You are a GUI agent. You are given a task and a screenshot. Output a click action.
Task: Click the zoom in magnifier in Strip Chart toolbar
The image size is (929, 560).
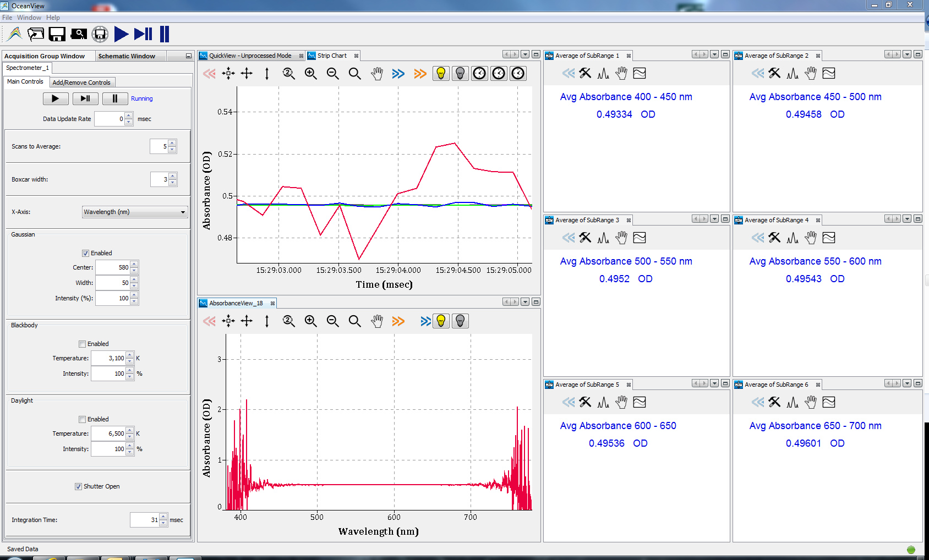pos(311,74)
